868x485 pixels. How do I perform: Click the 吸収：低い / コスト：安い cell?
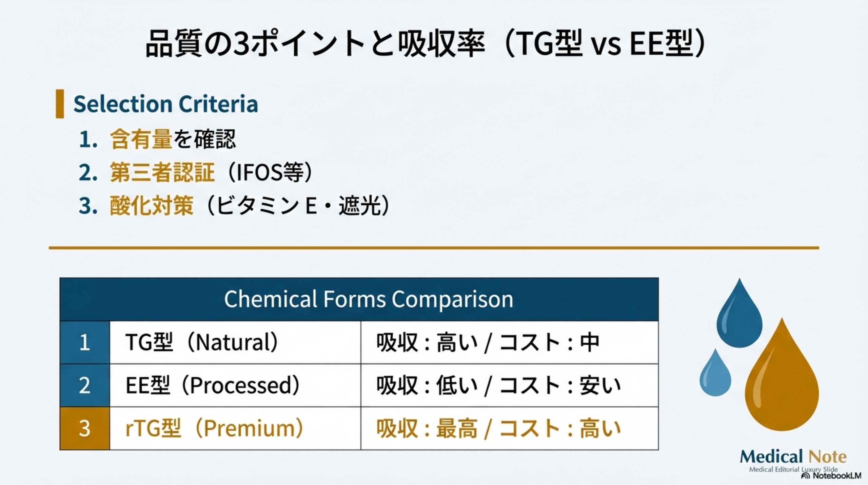pyautogui.click(x=509, y=385)
